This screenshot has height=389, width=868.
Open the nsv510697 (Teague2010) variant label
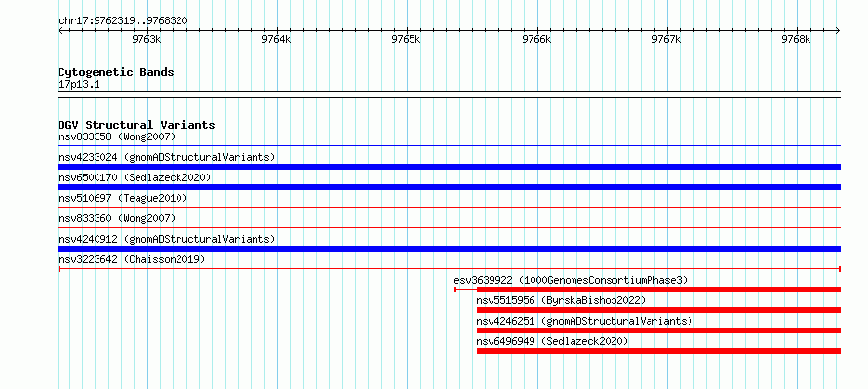tap(123, 198)
